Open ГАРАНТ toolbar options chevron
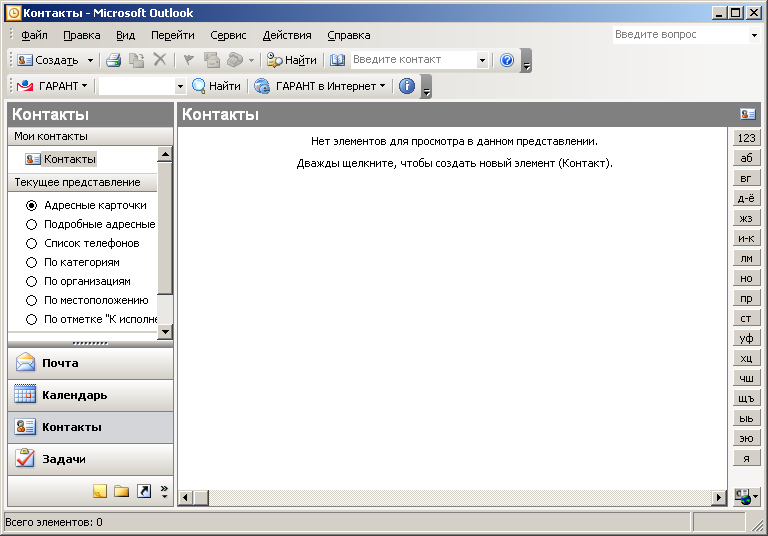This screenshot has width=768, height=536. (x=426, y=86)
